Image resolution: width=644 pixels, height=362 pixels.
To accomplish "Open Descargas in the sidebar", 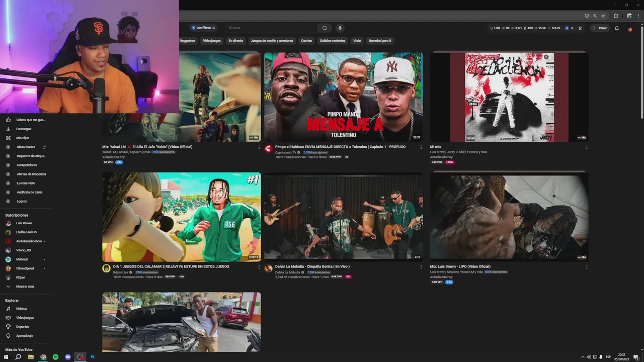I will [x=24, y=129].
